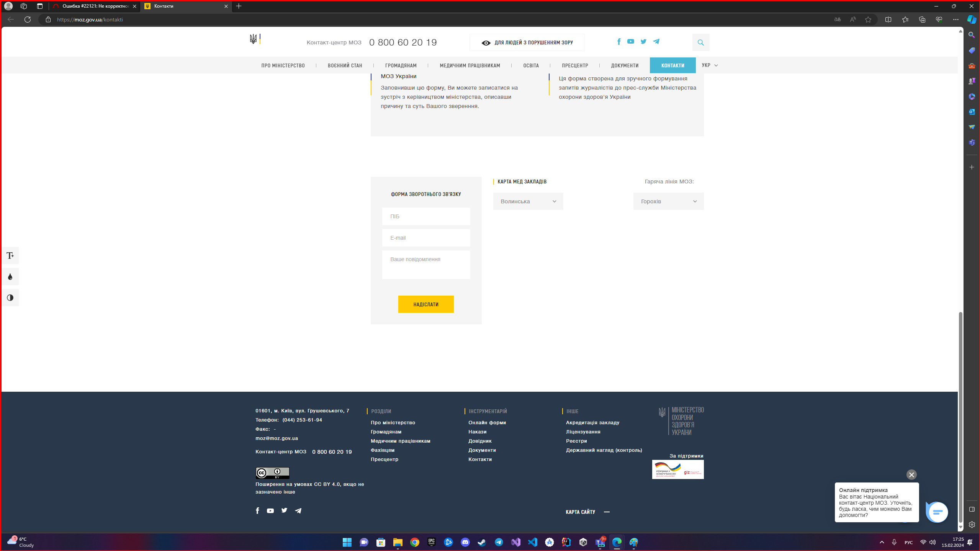
Task: Close the online support popup
Action: coord(911,475)
